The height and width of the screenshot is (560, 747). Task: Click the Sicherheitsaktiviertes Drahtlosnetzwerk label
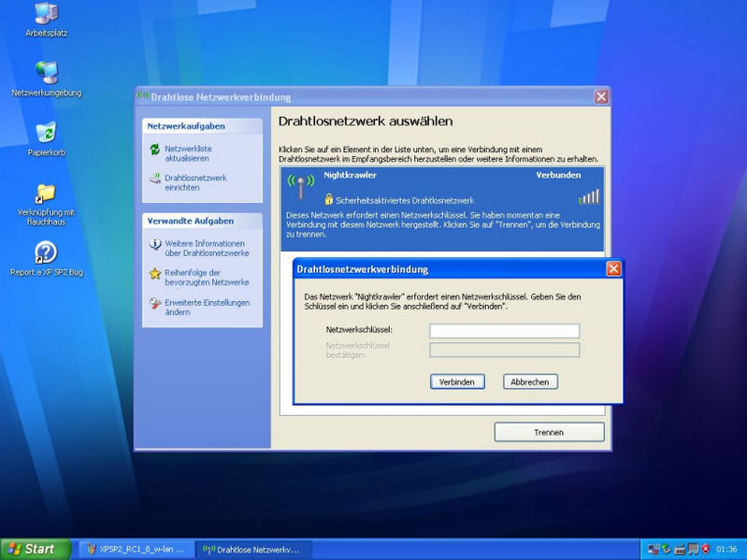[405, 200]
